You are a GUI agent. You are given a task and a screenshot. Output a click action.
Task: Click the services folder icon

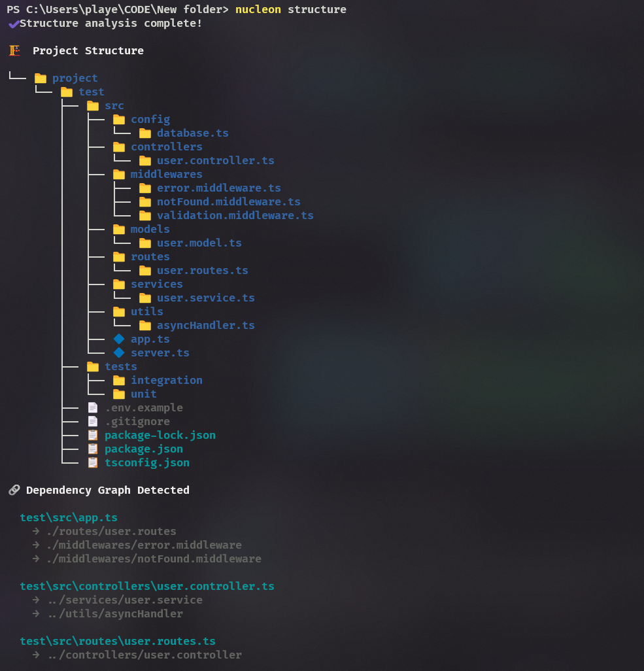(x=118, y=284)
